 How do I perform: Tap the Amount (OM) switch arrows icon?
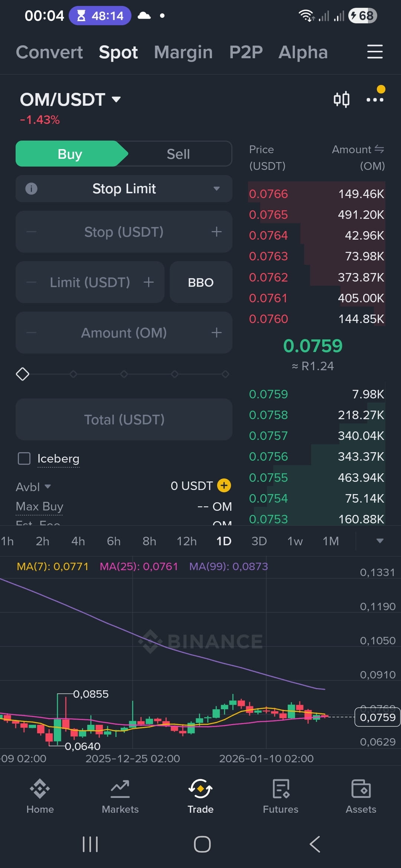click(379, 149)
